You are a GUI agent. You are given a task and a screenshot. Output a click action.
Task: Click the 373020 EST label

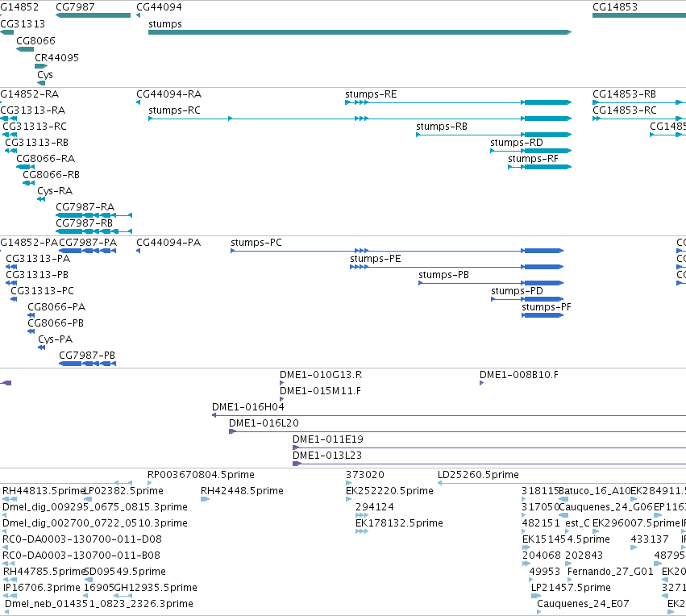[365, 475]
